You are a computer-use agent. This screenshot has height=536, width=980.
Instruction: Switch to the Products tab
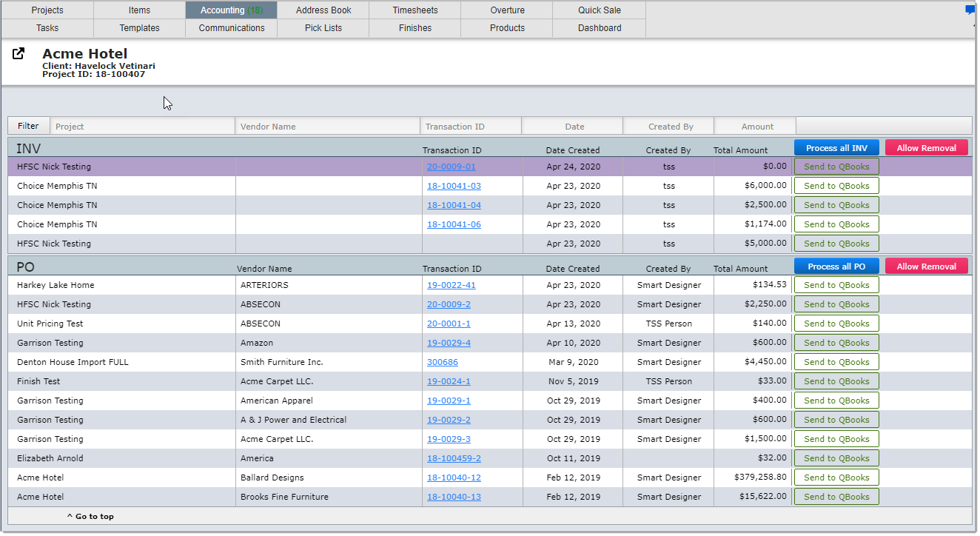coord(507,28)
